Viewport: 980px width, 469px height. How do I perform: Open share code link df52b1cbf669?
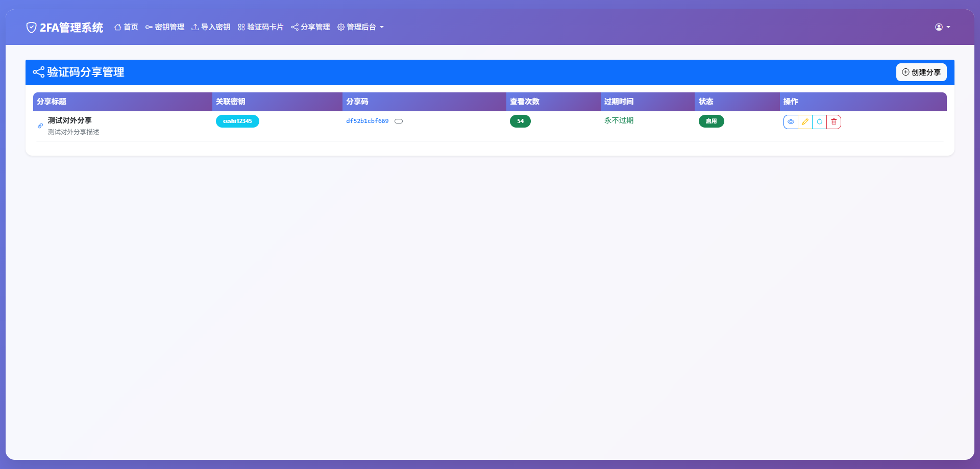pos(367,121)
